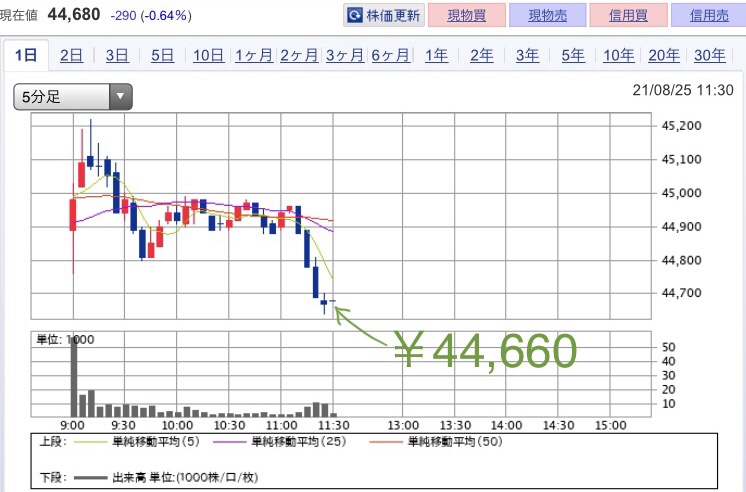Click the 9:00 time axis label

coord(72,425)
